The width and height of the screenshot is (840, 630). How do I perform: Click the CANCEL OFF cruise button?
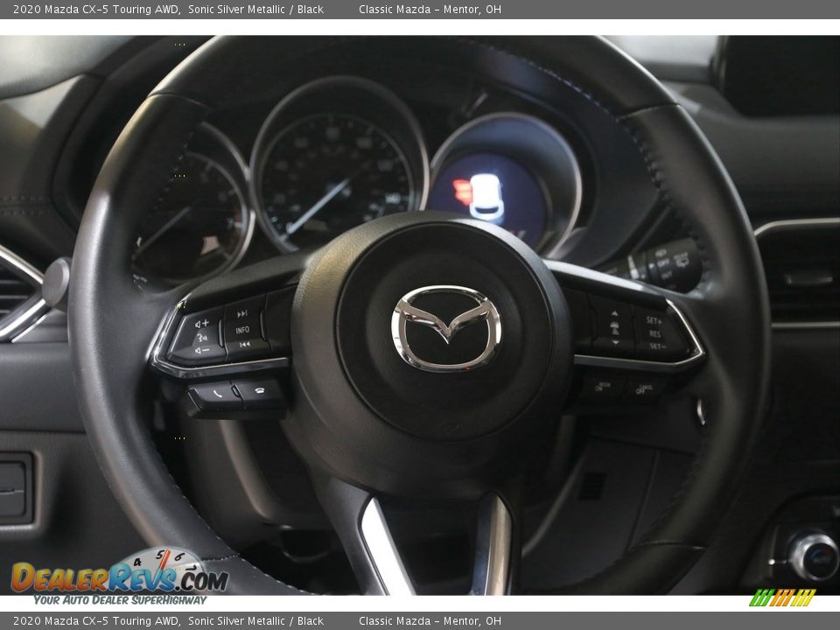coord(645,388)
